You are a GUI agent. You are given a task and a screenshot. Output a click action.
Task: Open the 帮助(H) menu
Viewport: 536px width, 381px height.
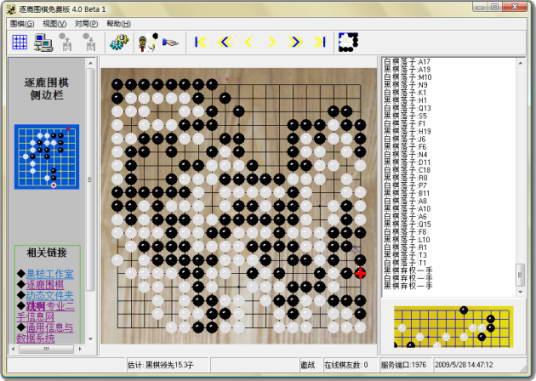[119, 24]
